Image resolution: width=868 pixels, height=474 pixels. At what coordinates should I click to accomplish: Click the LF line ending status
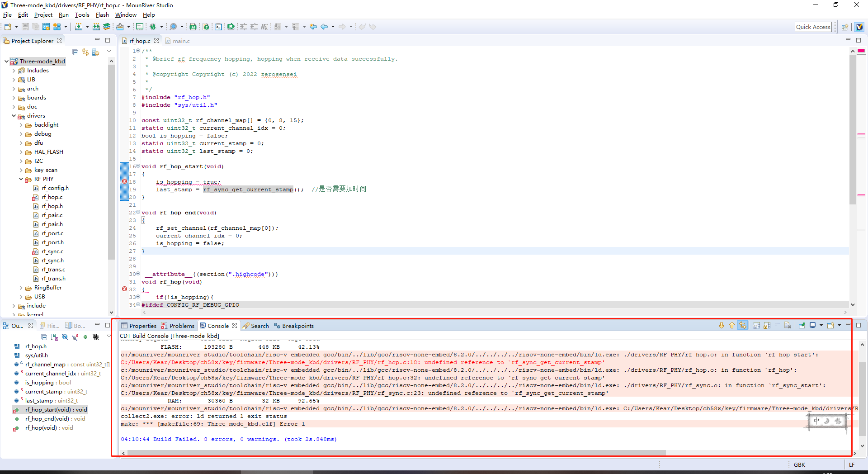coord(852,465)
